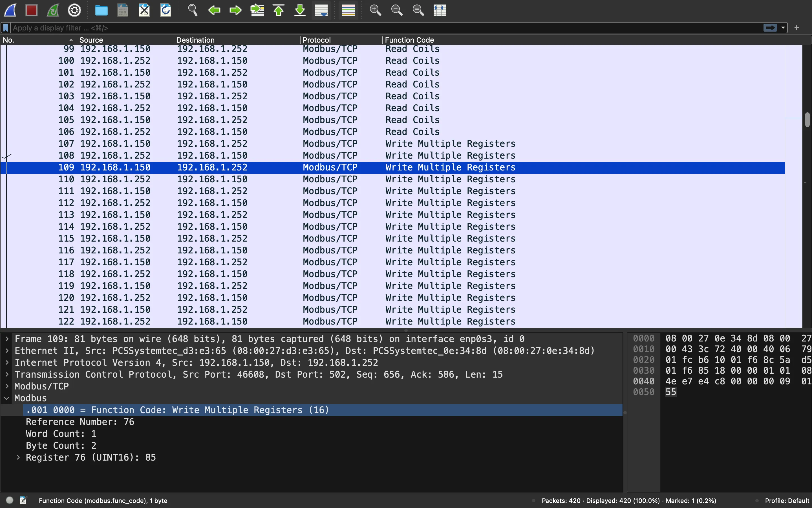Select packet 113 in the packet list

pyautogui.click(x=392, y=215)
